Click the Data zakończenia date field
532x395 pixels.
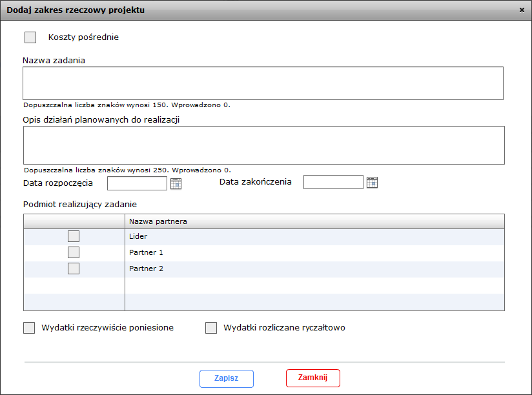tap(333, 182)
